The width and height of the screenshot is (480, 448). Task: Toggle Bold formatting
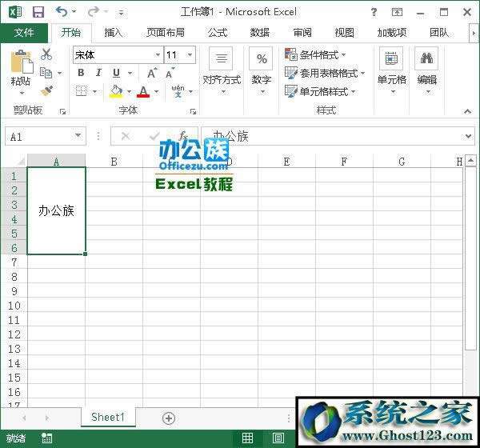(81, 73)
